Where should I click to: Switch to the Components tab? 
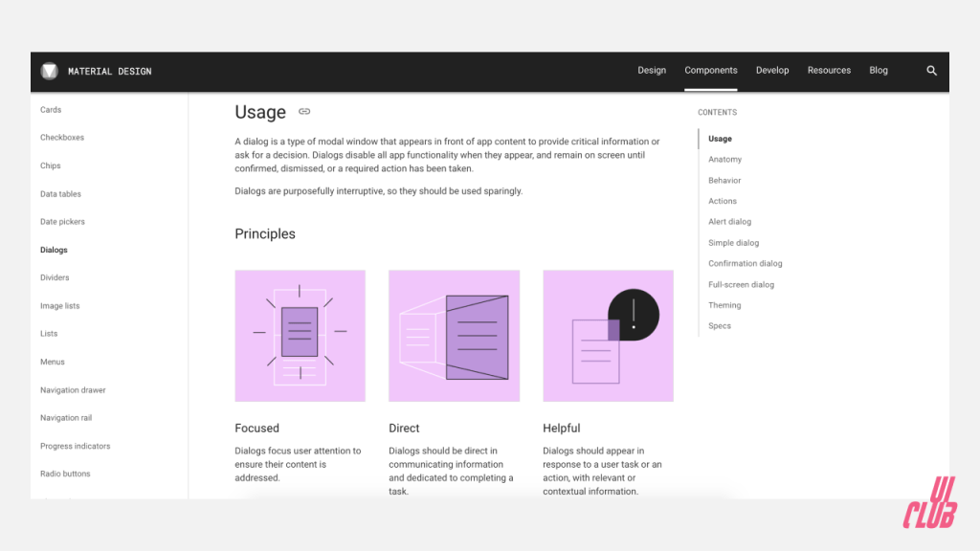[x=711, y=71]
